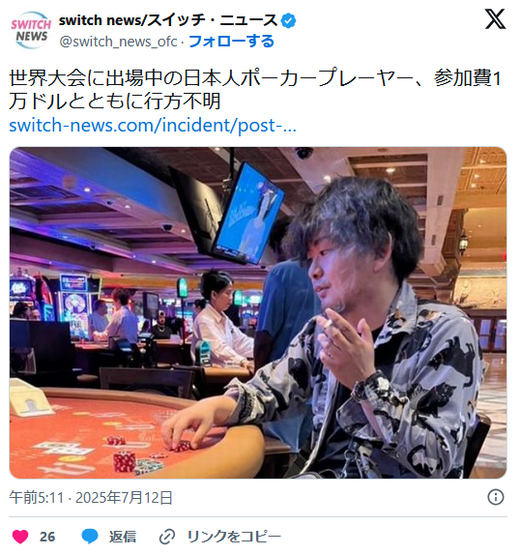Click the chain link copy icon
520x555 pixels.
tap(167, 537)
